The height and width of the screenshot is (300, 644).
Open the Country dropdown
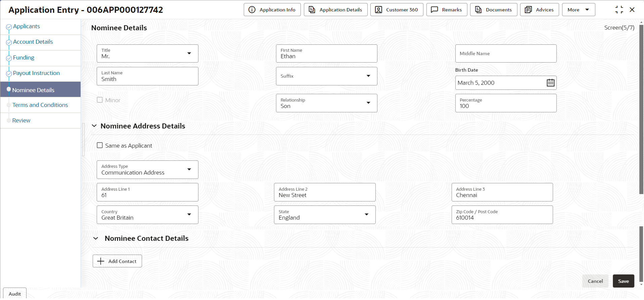point(147,215)
